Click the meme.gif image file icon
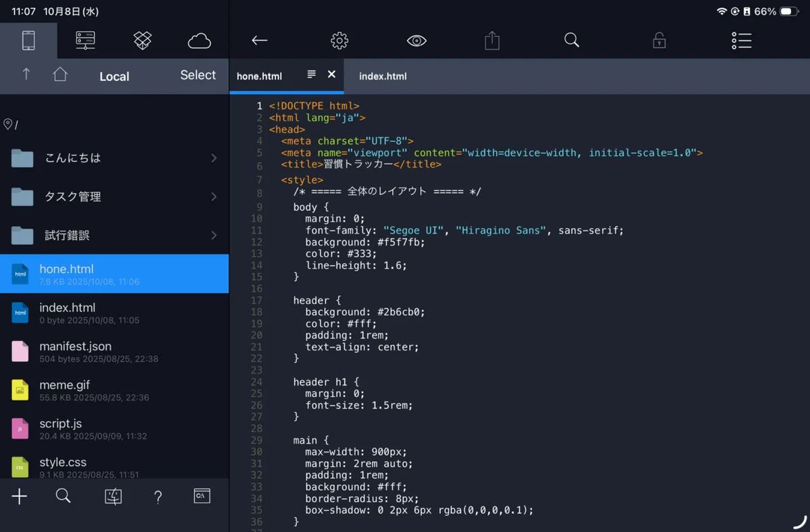This screenshot has height=532, width=810. (x=20, y=390)
